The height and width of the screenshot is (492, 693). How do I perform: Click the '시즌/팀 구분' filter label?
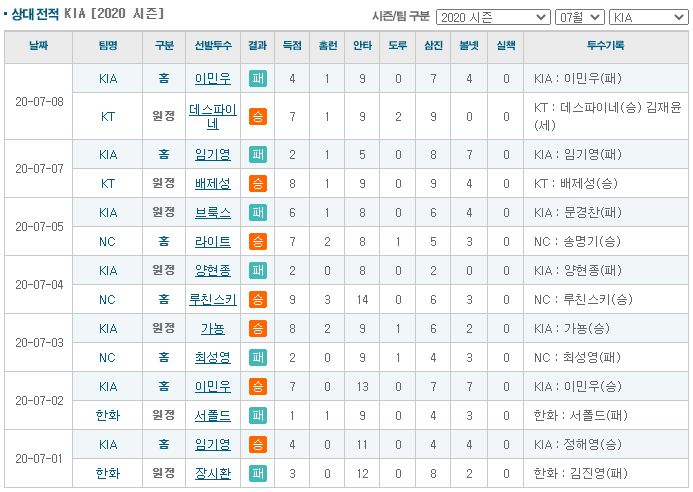(401, 17)
